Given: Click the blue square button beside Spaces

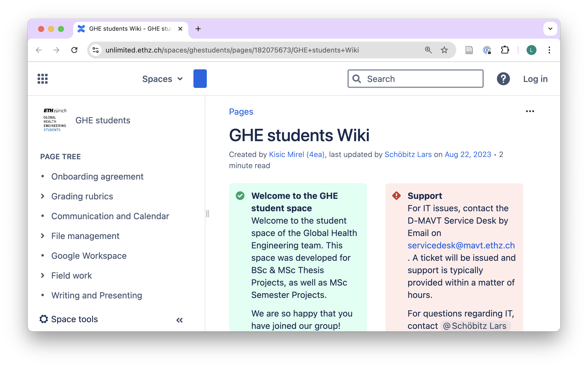Looking at the screenshot, I should pos(200,79).
